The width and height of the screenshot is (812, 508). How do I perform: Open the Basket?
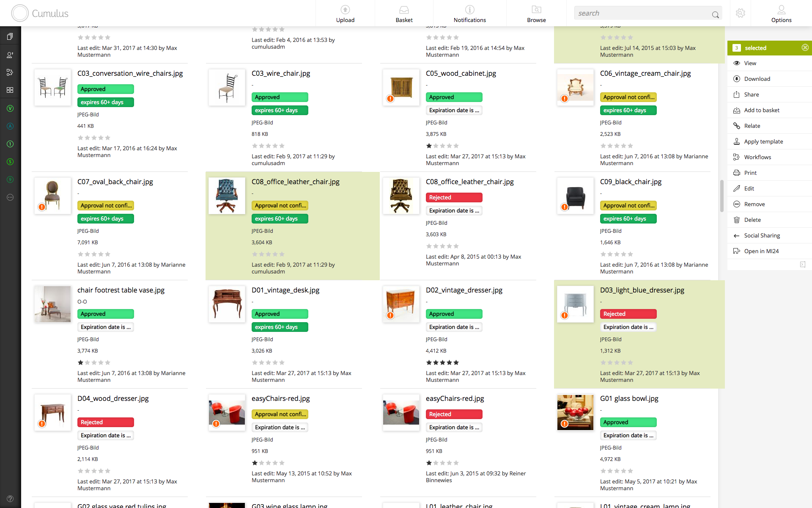pos(404,14)
